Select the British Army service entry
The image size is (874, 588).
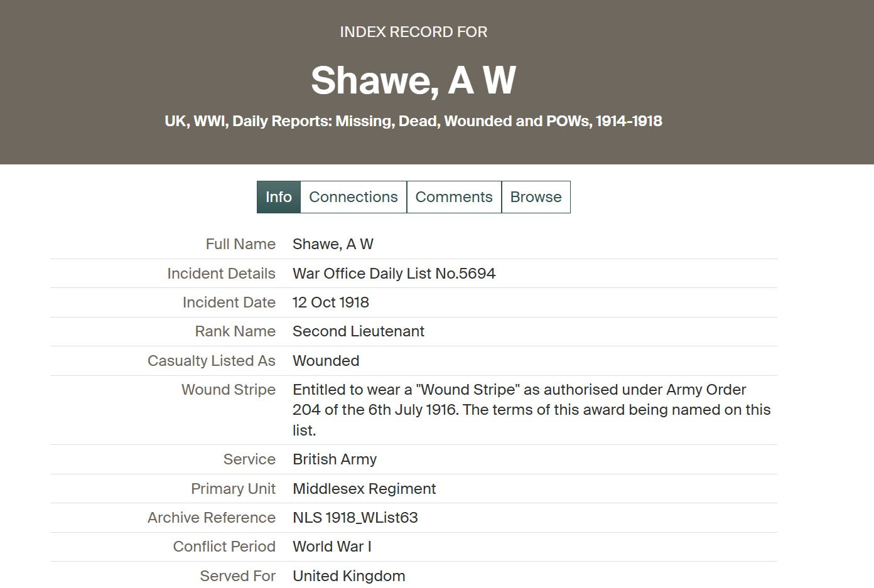coord(335,459)
